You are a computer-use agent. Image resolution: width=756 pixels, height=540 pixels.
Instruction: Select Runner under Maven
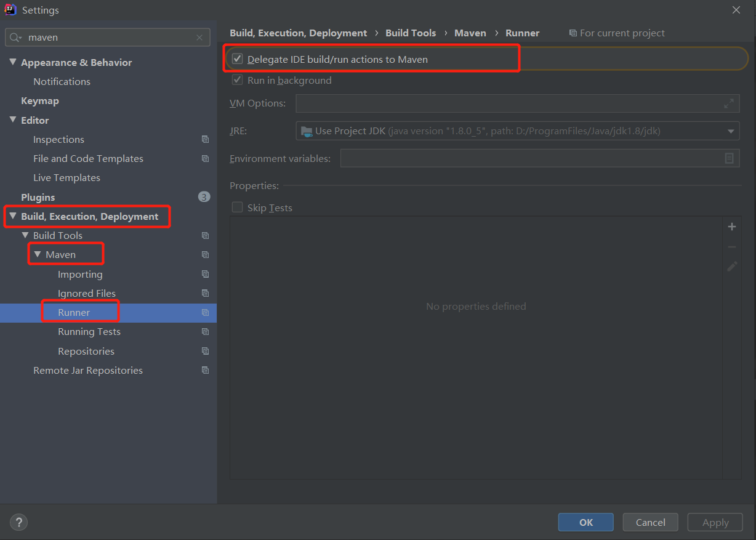(x=74, y=313)
